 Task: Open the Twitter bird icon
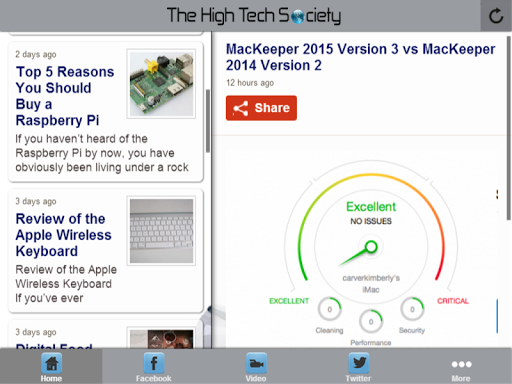(359, 363)
